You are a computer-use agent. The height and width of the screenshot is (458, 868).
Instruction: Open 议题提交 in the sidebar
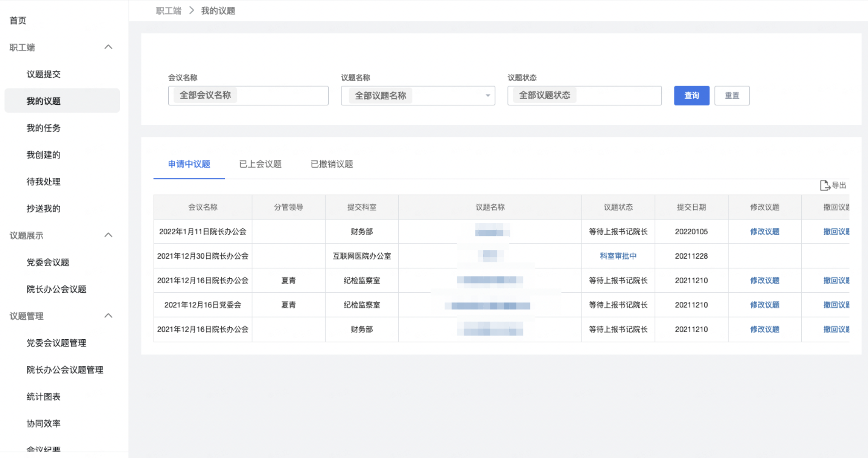click(x=44, y=74)
